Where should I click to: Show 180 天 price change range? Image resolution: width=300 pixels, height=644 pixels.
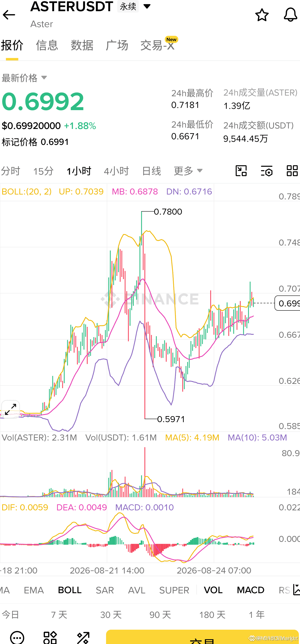(212, 615)
